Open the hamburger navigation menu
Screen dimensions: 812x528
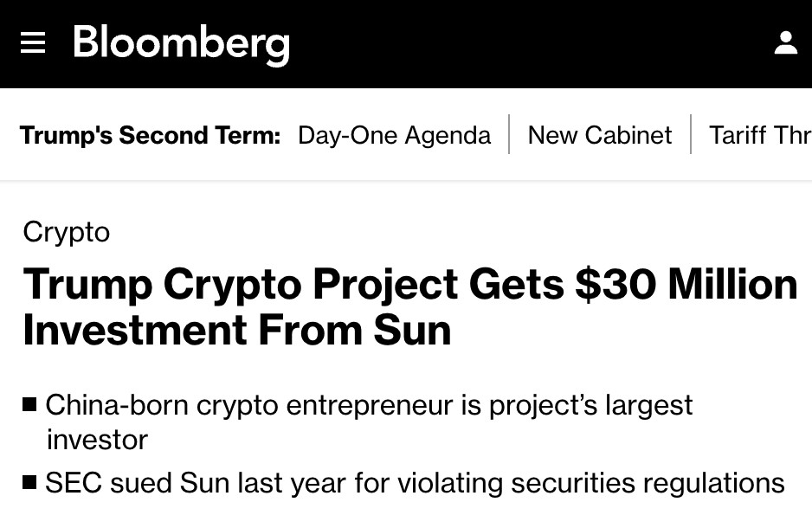(x=33, y=42)
